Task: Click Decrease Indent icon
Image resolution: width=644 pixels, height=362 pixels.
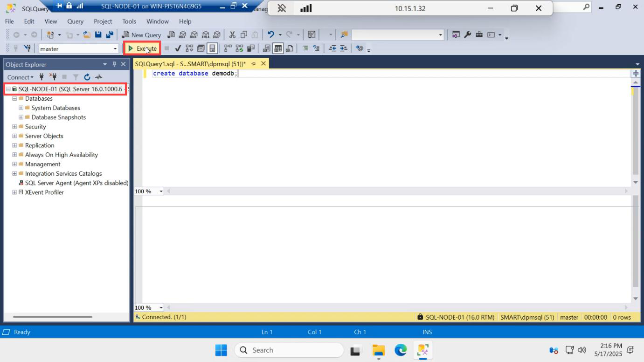Action: click(x=332, y=48)
